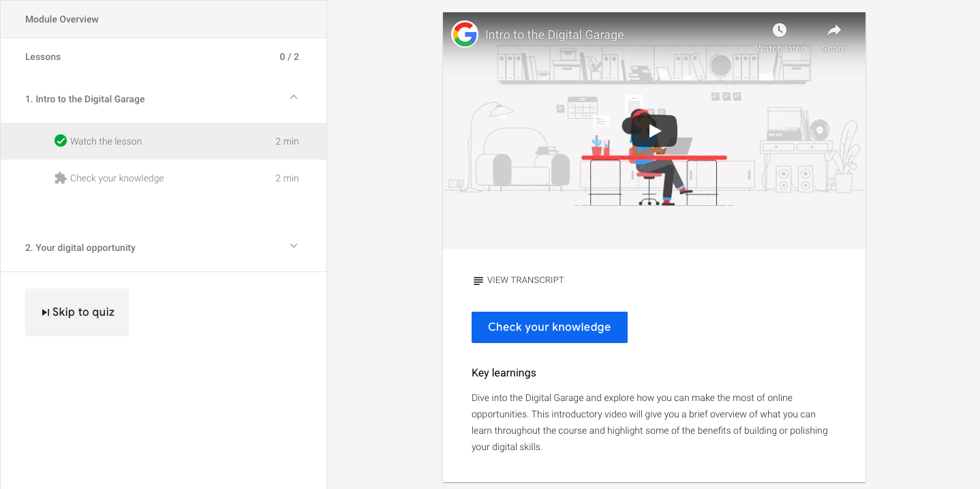Collapse the Intro to the Digital Garage chevron
The height and width of the screenshot is (489, 980).
(x=294, y=98)
